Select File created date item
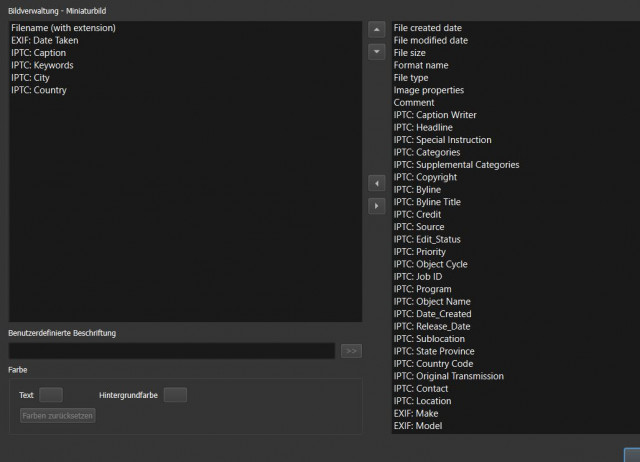This screenshot has height=462, width=640. [428, 28]
